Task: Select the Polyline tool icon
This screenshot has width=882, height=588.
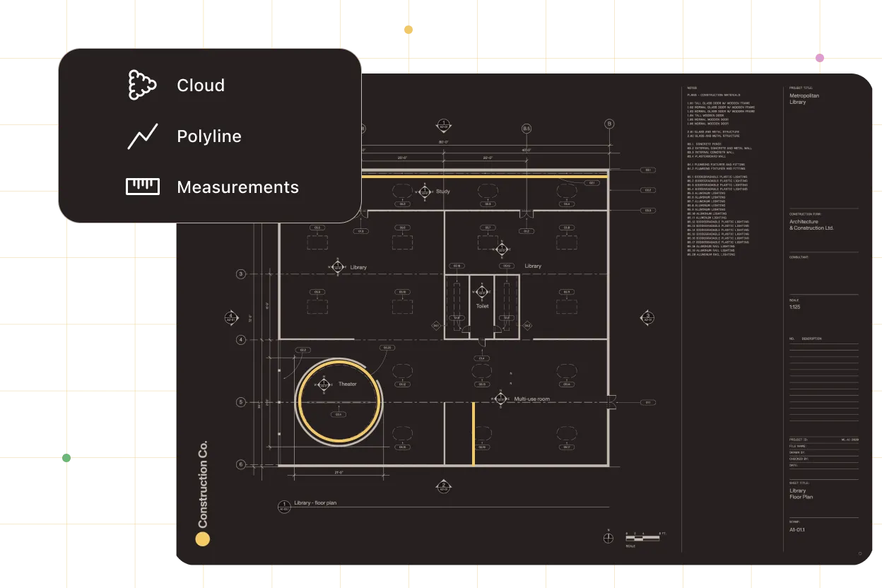Action: coord(142,136)
